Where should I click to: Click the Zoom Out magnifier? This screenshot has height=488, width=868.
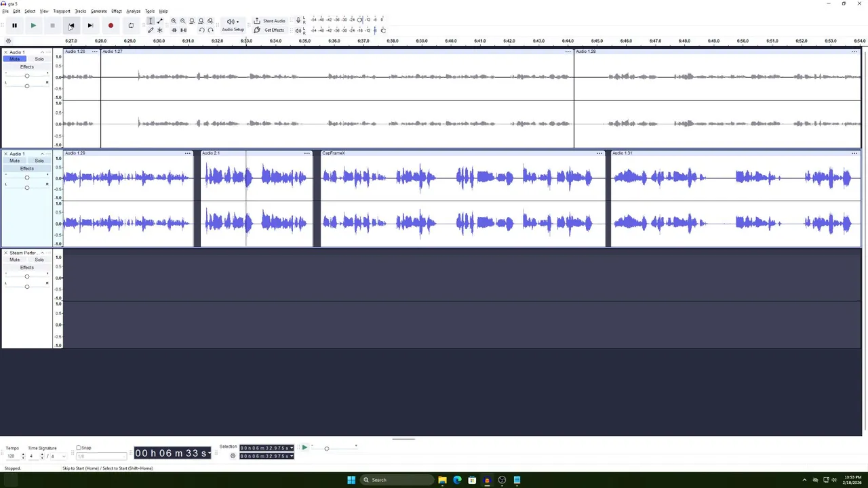pyautogui.click(x=182, y=21)
